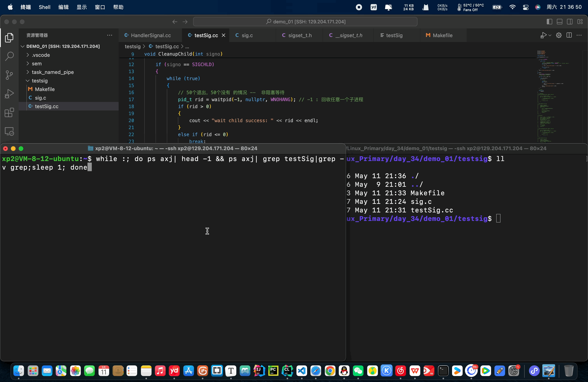Open CLion from the dock
588x382 pixels.
(x=287, y=371)
